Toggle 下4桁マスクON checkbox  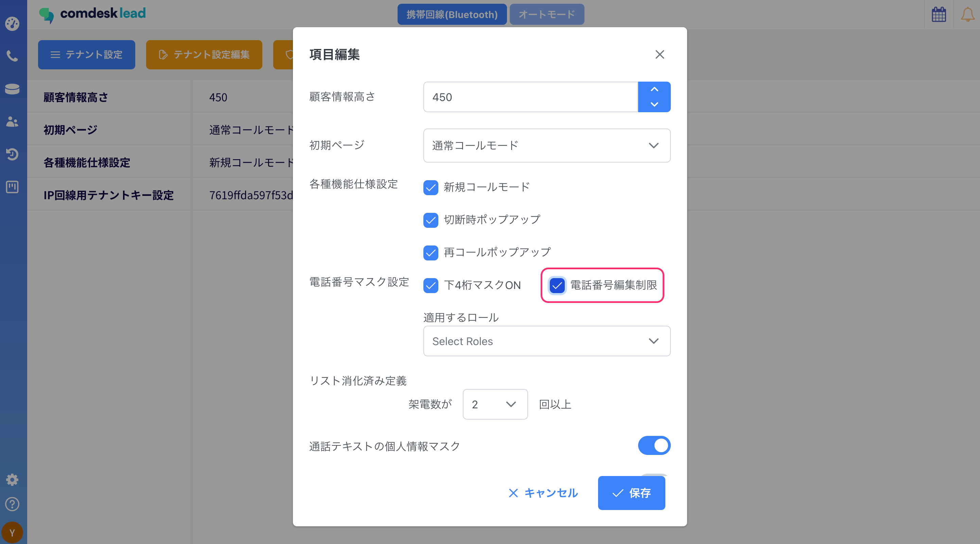click(431, 286)
